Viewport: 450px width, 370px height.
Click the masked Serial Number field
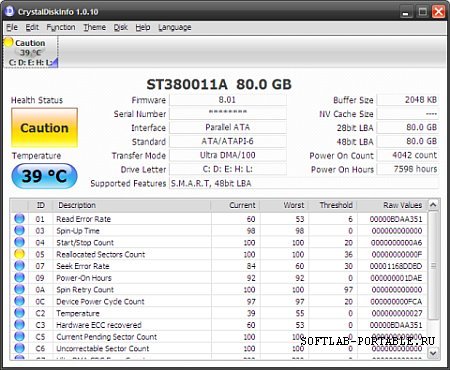(x=228, y=114)
